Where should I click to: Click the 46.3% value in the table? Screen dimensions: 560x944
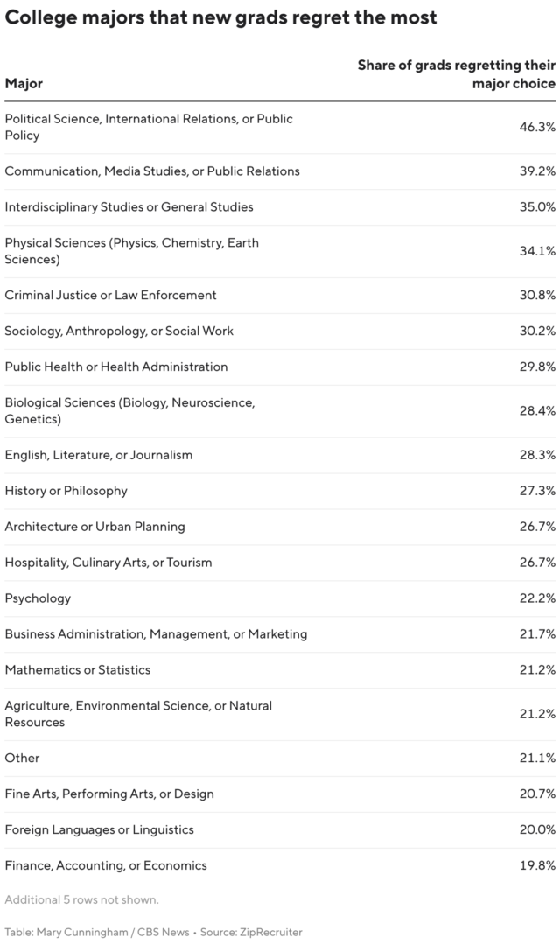point(537,127)
